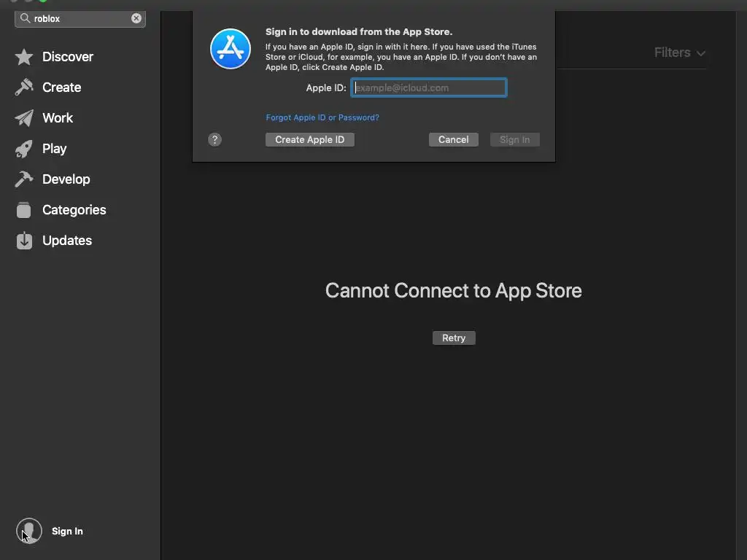This screenshot has height=560, width=747.
Task: Browse the Categories section
Action: (74, 210)
